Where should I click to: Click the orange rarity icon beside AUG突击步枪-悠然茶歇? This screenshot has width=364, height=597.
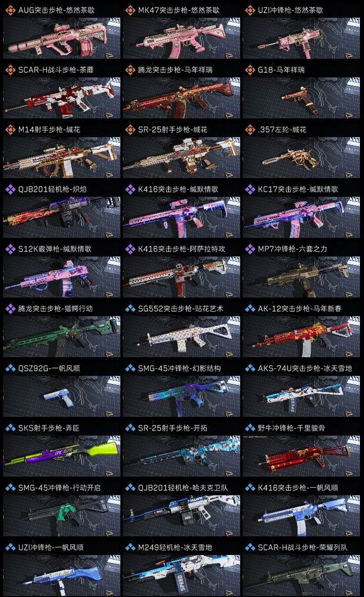10,10
